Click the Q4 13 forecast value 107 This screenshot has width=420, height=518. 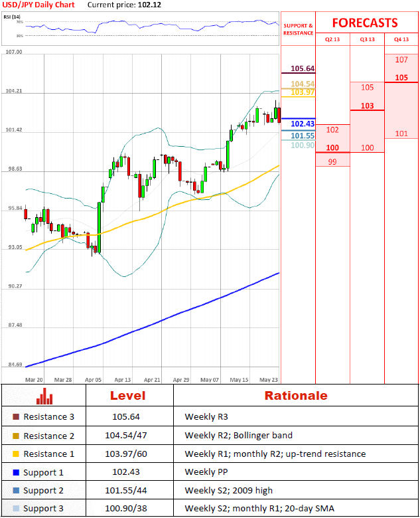click(401, 60)
